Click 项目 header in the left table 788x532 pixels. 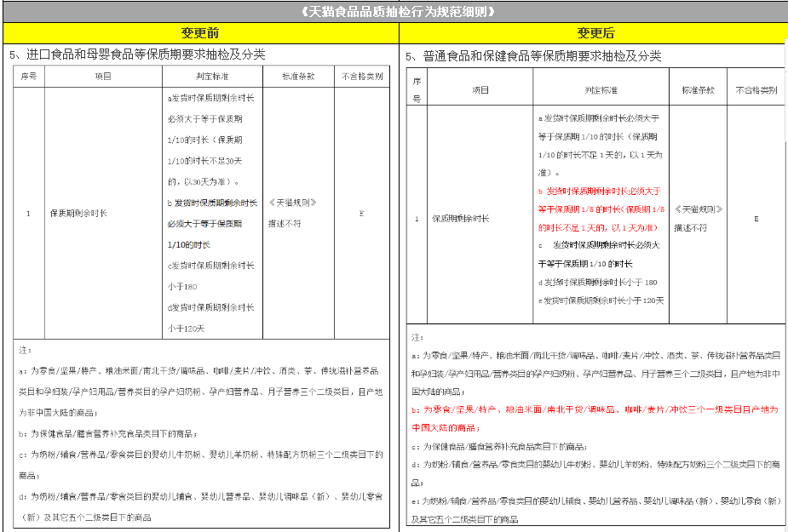coord(103,76)
